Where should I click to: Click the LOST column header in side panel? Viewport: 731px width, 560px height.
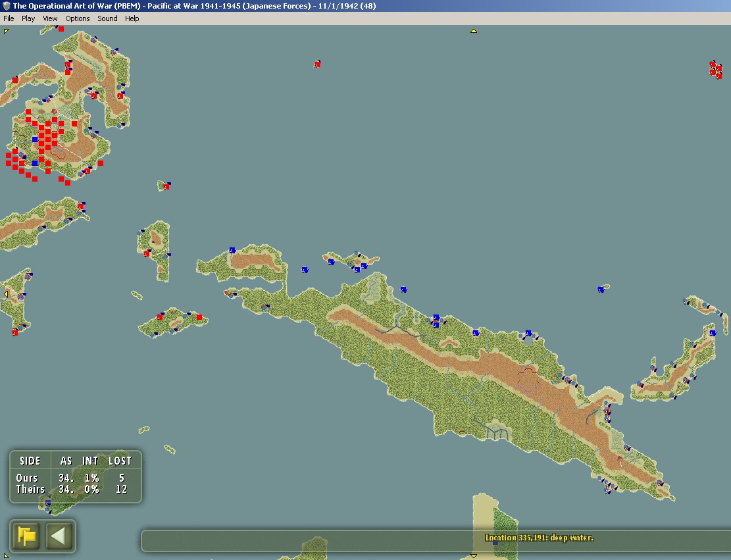120,461
